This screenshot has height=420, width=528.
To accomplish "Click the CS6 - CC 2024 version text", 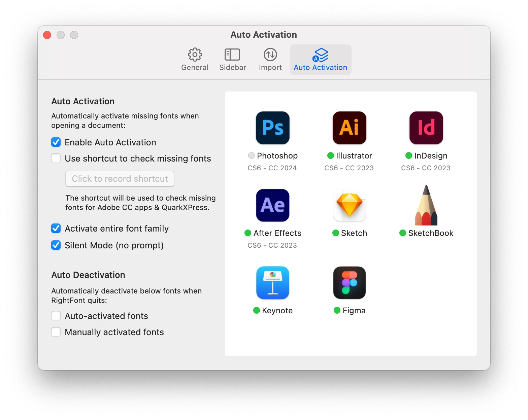I will pos(272,168).
